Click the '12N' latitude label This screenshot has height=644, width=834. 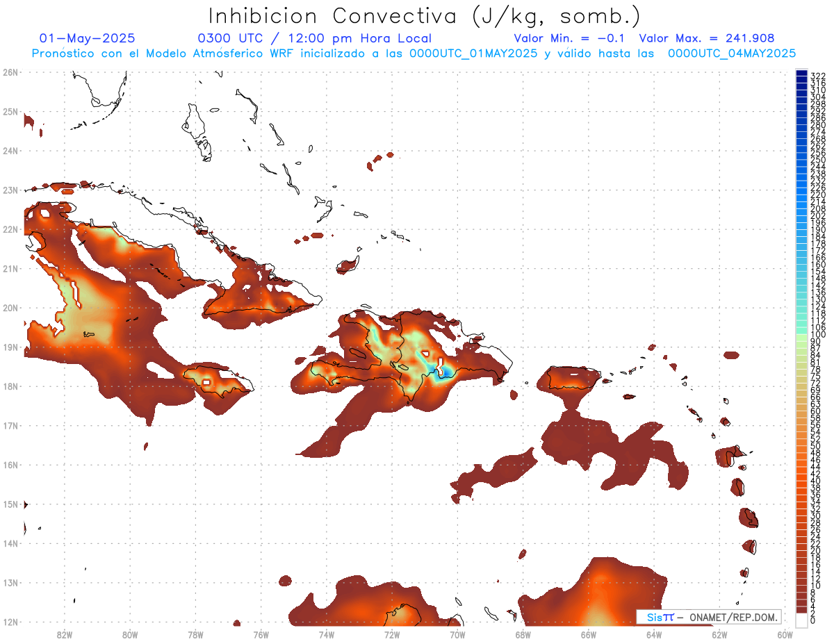point(10,622)
